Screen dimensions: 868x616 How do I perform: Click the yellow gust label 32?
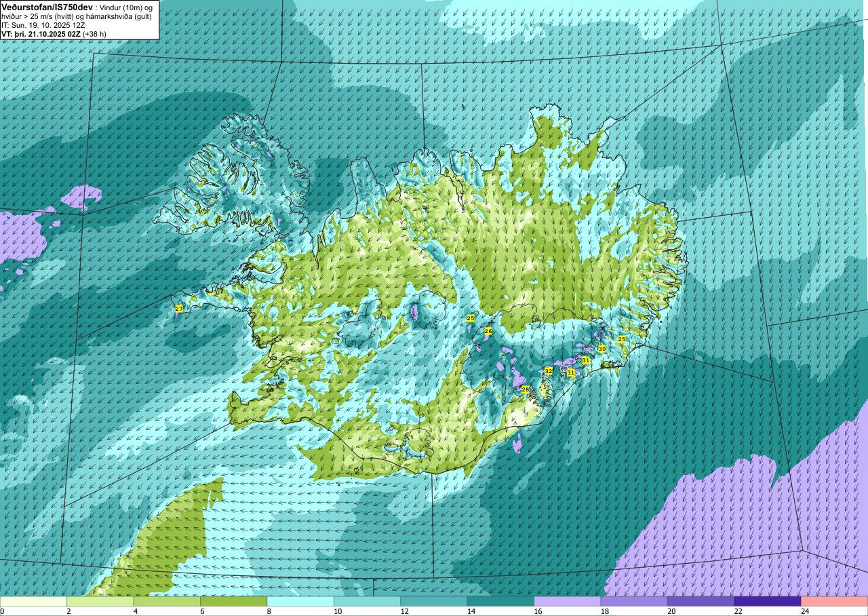click(x=549, y=371)
